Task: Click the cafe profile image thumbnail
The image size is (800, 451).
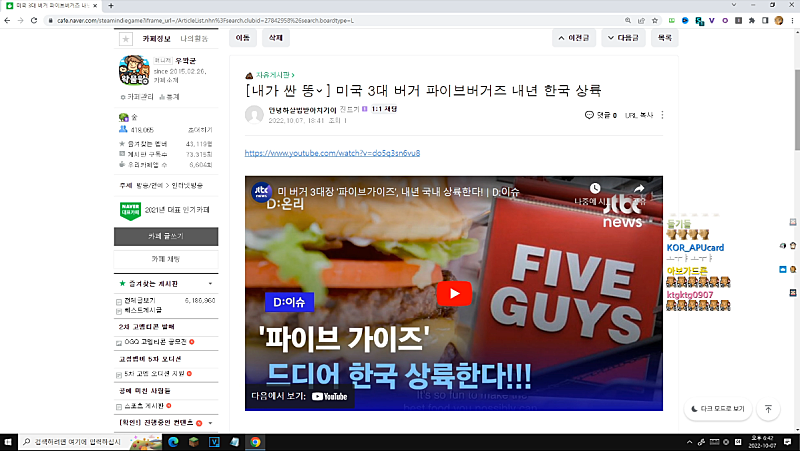Action: [134, 70]
